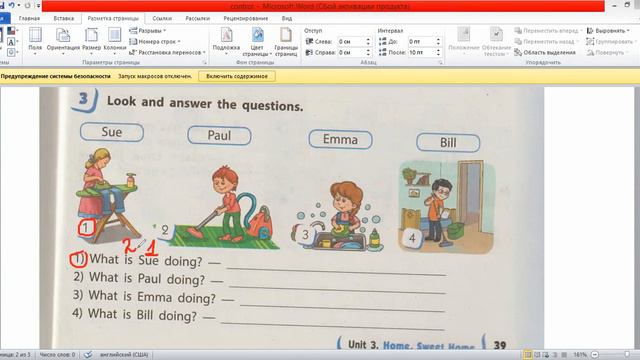640x360 pixels.
Task: Click the workbook page image in the document
Action: point(292,218)
